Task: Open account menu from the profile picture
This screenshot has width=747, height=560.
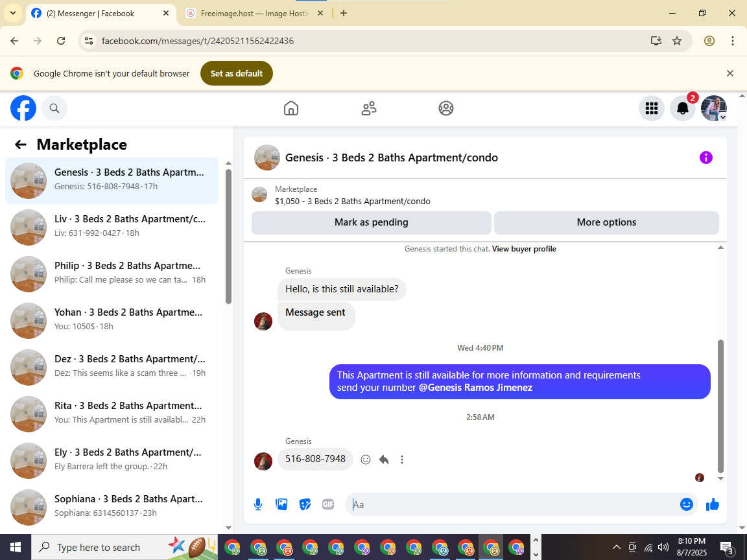Action: coord(714,109)
